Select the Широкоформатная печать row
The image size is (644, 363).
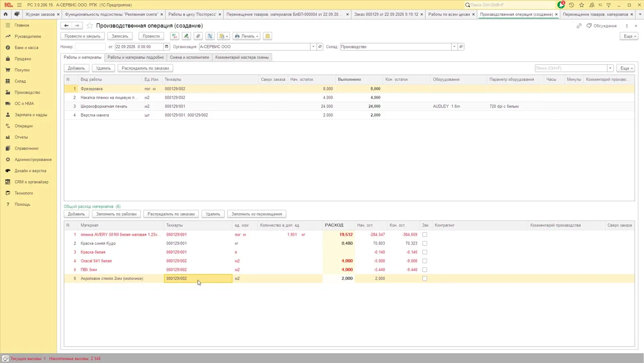[349, 107]
